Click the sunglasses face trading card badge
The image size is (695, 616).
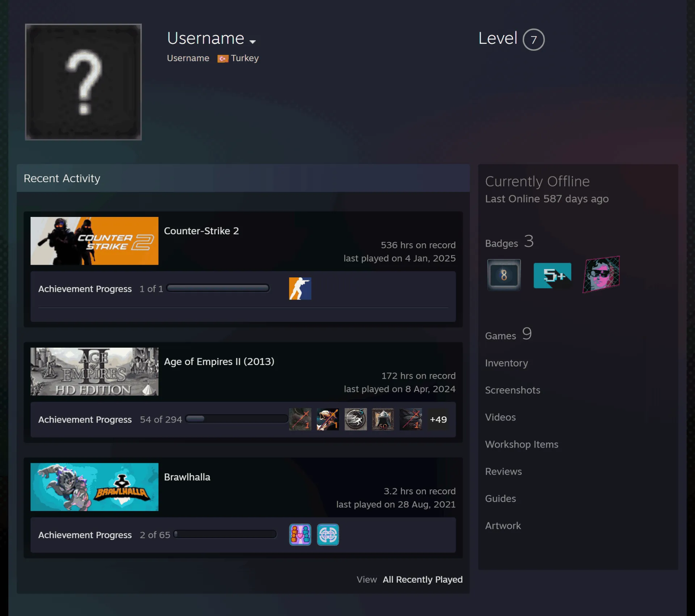click(601, 275)
